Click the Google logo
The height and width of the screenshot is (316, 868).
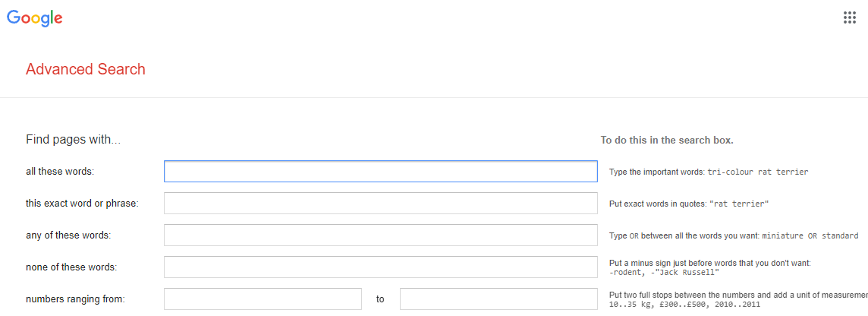click(x=34, y=18)
